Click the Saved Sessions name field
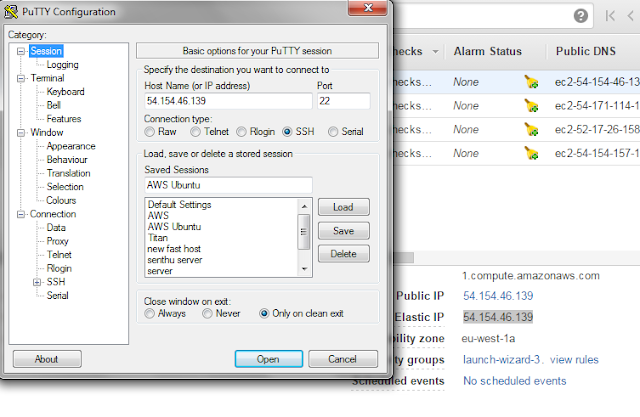Screen dimensions: 640x417 tap(228, 185)
